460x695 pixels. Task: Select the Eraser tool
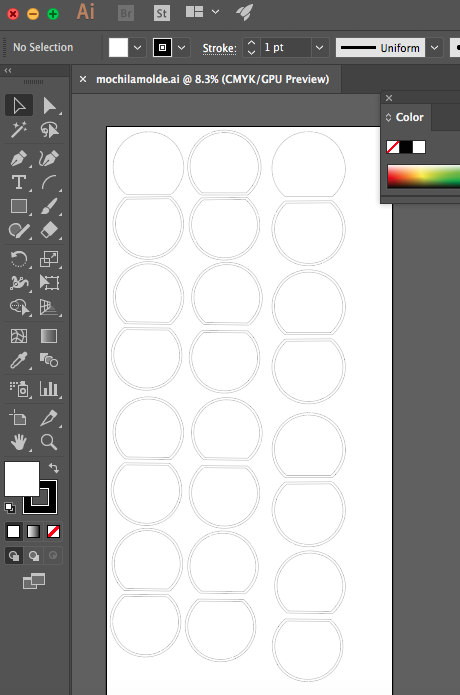pyautogui.click(x=49, y=230)
